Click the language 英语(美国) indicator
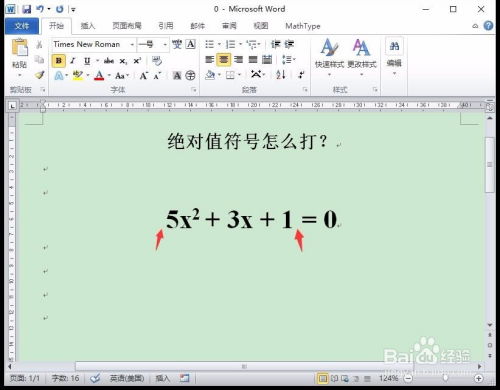This screenshot has width=500, height=390. coord(127,378)
